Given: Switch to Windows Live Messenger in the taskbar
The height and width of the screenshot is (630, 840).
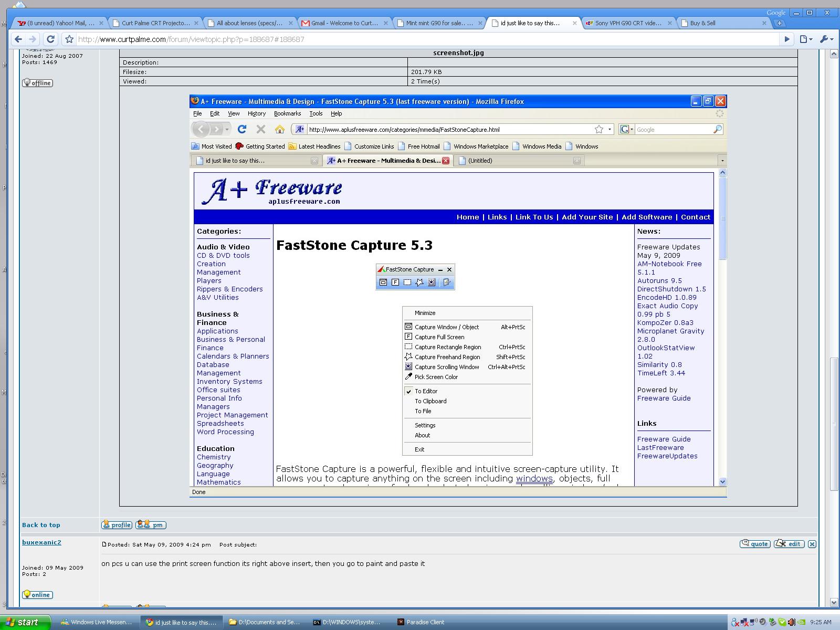Looking at the screenshot, I should [97, 622].
